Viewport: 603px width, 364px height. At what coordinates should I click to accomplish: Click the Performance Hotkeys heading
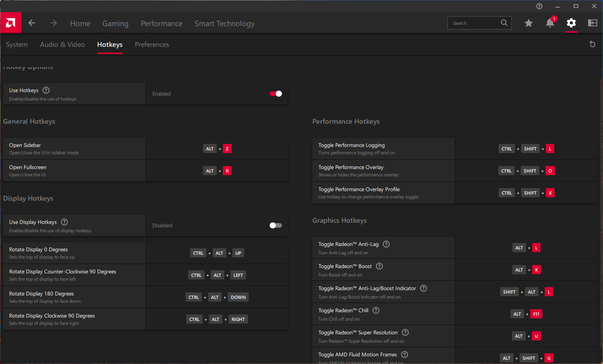pyautogui.click(x=346, y=121)
